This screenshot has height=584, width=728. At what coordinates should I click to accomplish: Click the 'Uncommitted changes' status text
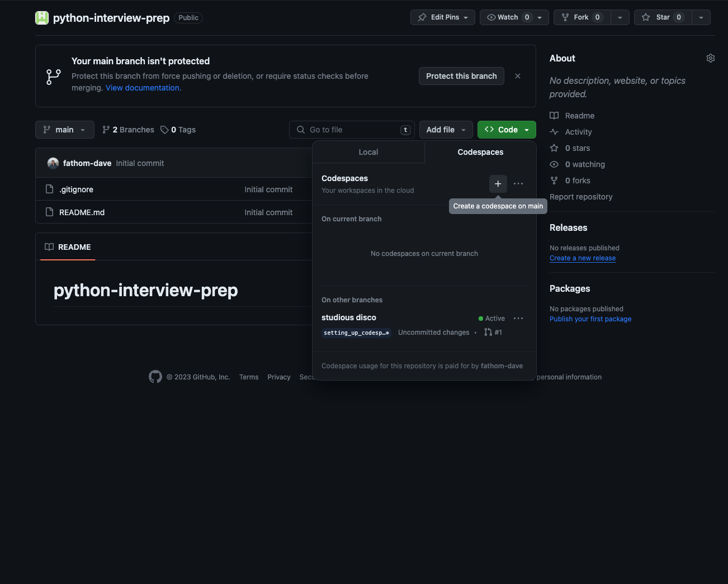[434, 333]
